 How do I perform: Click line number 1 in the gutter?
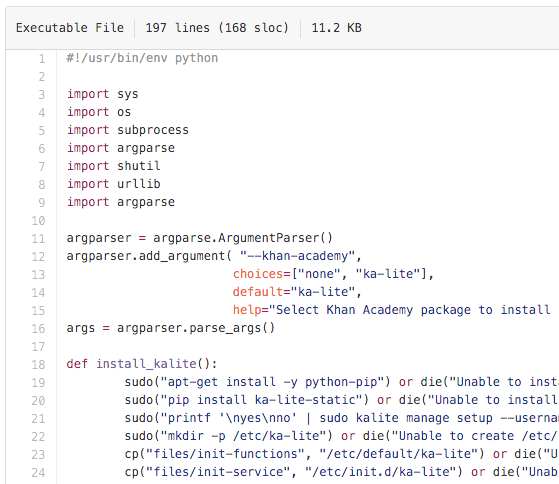point(42,58)
